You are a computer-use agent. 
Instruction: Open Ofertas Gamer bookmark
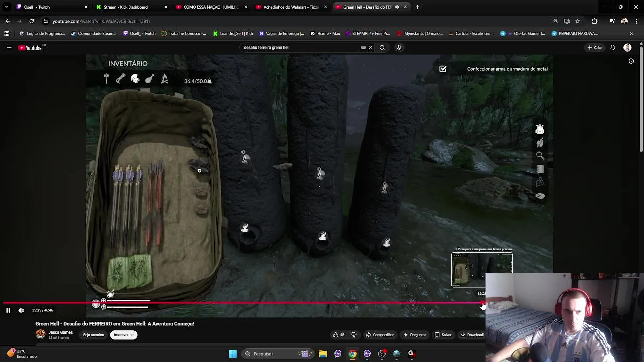(x=522, y=34)
